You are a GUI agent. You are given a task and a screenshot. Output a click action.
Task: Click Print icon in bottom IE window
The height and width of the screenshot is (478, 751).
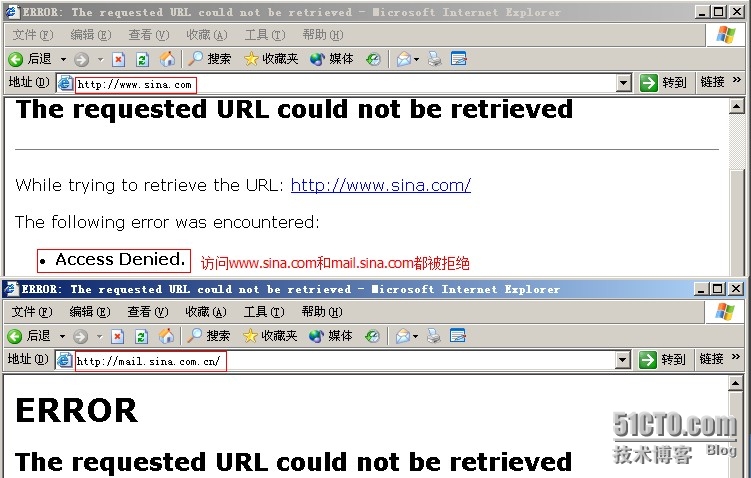(433, 337)
